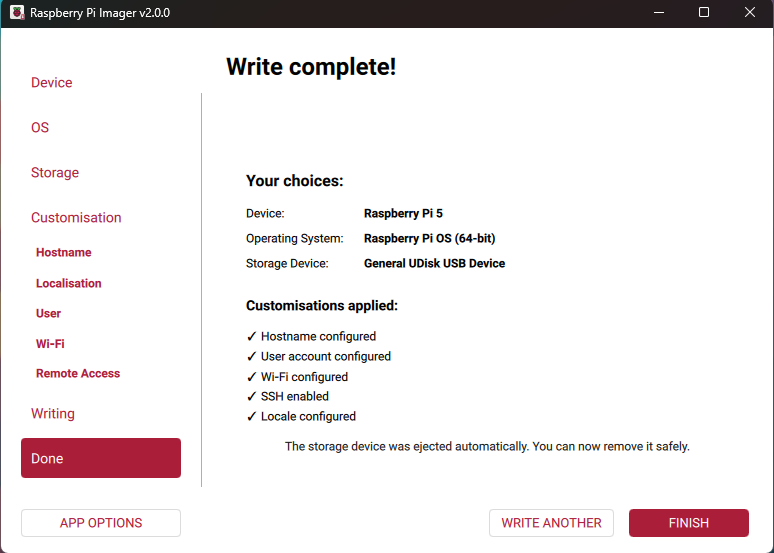Select the Storage step in sidebar
This screenshot has height=553, width=774.
tap(55, 173)
